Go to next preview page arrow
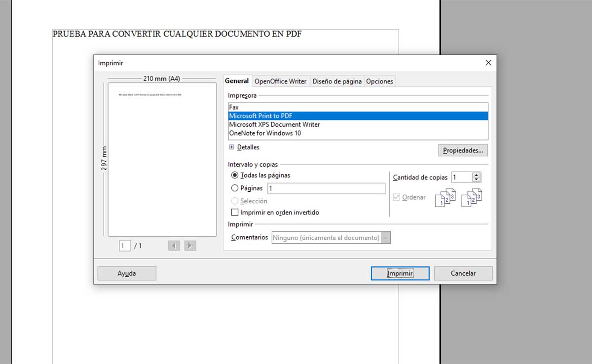The image size is (592, 364). (x=190, y=245)
